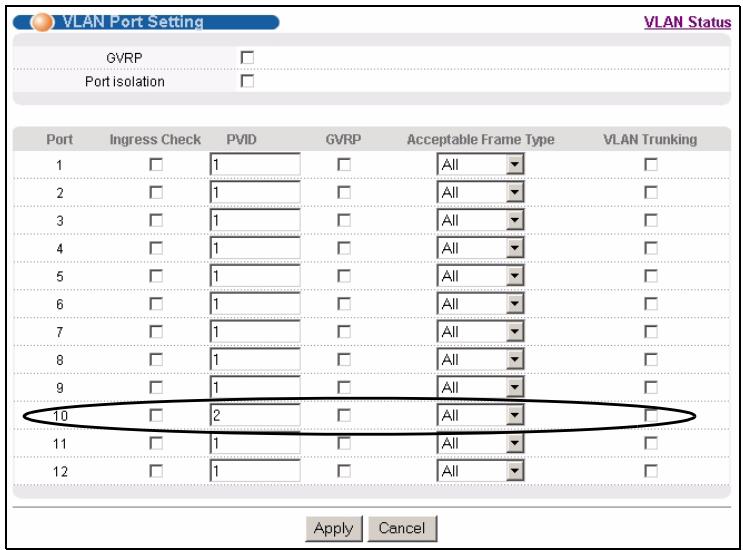Click the Port column header
This screenshot has height=550, width=743.
59,139
